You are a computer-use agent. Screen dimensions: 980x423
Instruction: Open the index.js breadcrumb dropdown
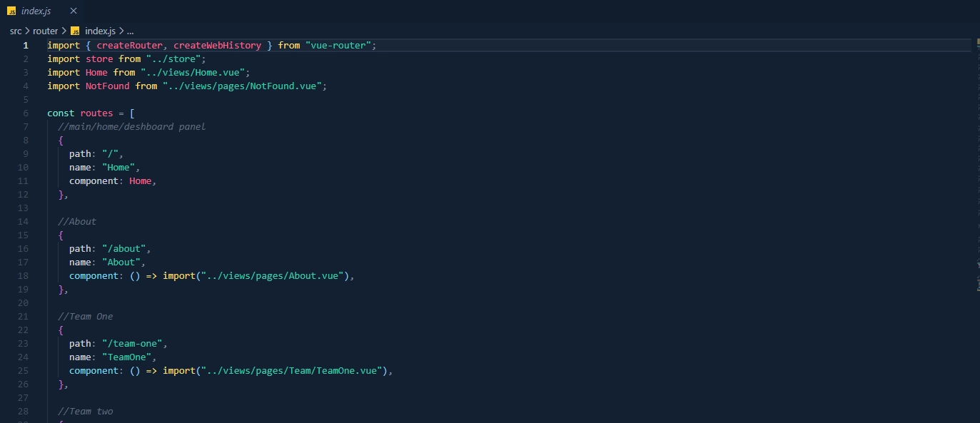click(99, 31)
